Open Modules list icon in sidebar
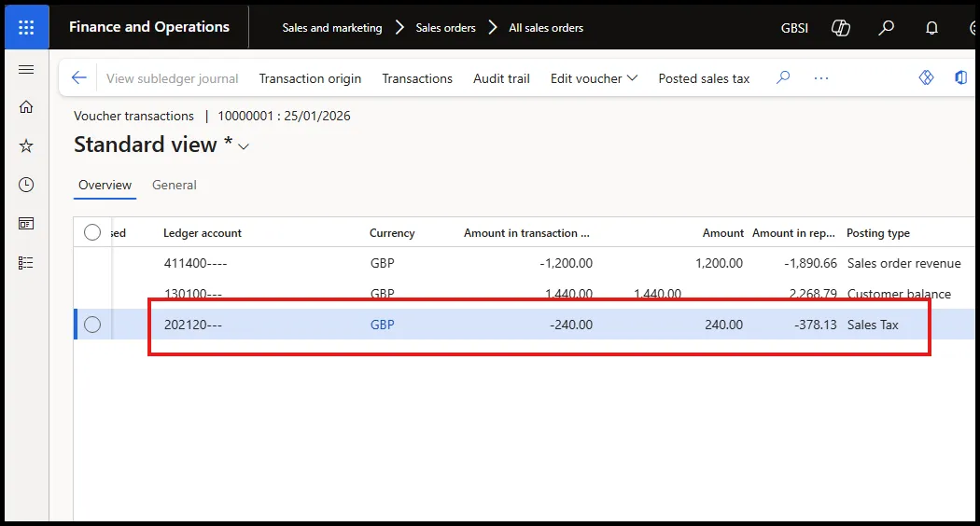 point(26,263)
